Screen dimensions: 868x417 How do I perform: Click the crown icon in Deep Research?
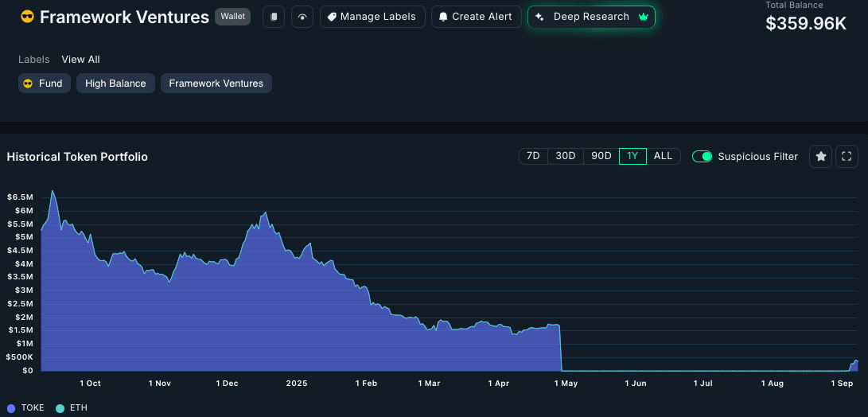644,17
